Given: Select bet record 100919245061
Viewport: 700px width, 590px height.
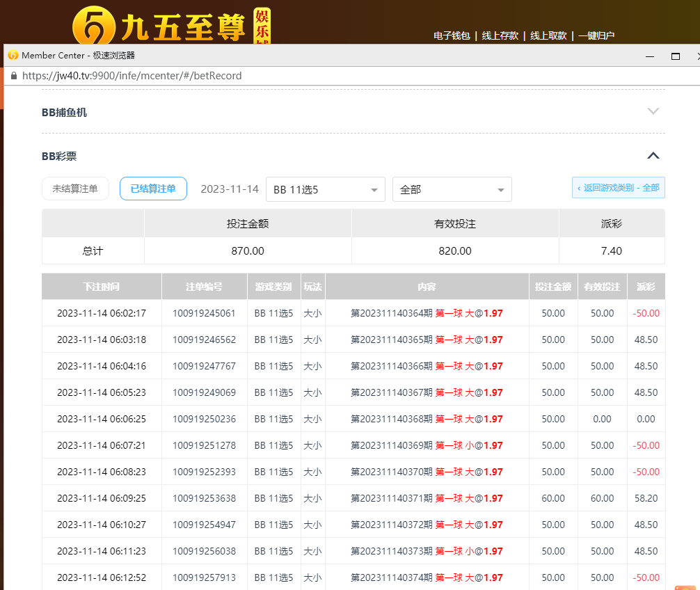Looking at the screenshot, I should tap(204, 314).
